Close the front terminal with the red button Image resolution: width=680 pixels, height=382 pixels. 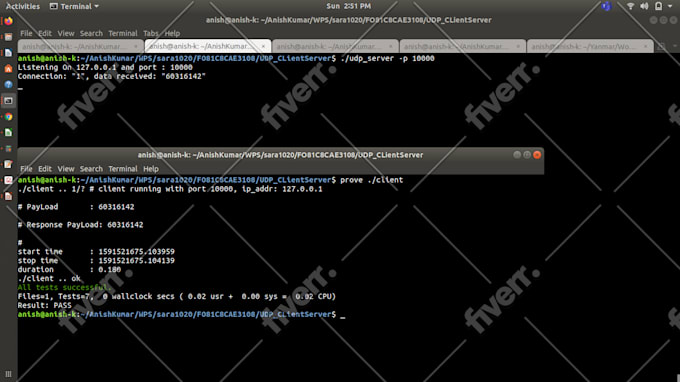coord(537,155)
